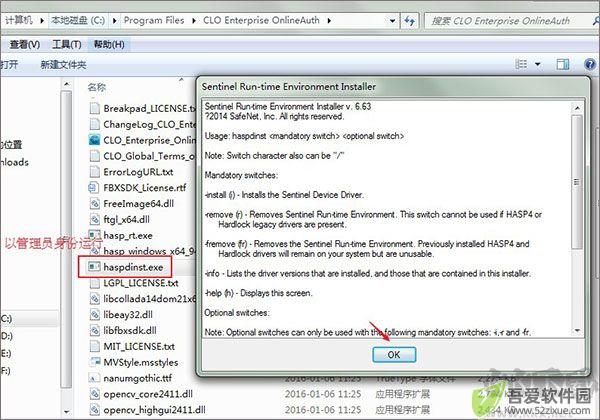Viewport: 600px width, 420px height.
Task: Click the libfbxsdk.dll file icon
Action: coord(94,330)
